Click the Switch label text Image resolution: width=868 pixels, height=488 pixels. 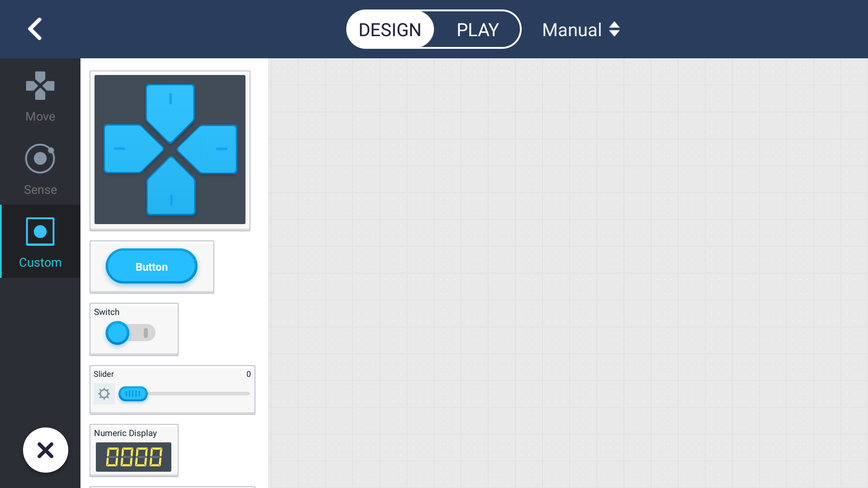(x=107, y=312)
